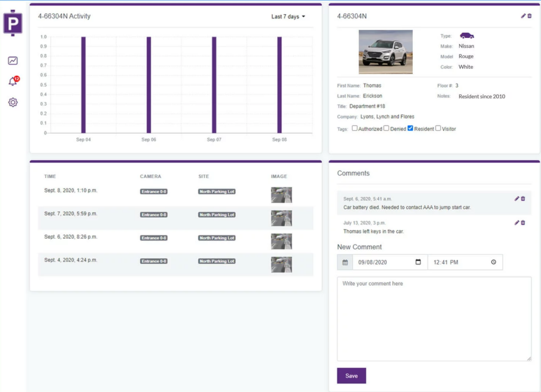The image size is (541, 392).
Task: Click the car type icon
Action: coord(467,35)
